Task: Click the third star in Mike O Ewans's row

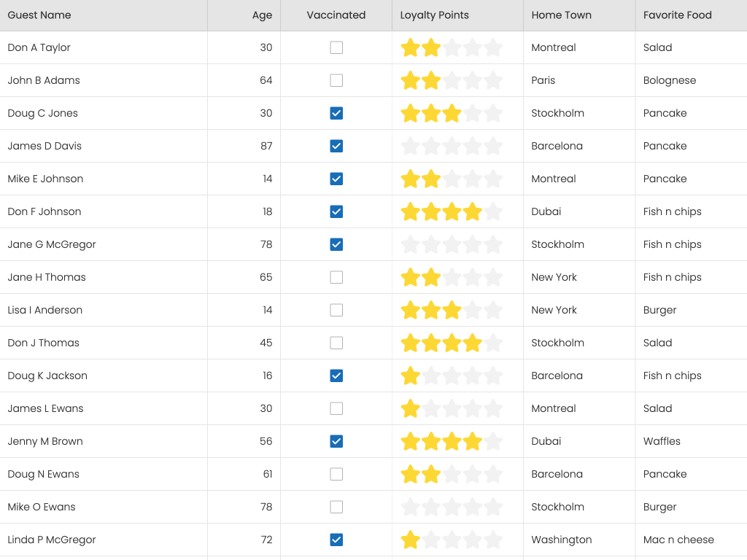Action: coord(452,507)
